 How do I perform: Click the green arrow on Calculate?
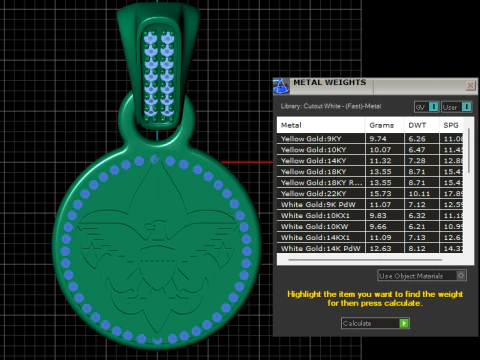tap(404, 323)
